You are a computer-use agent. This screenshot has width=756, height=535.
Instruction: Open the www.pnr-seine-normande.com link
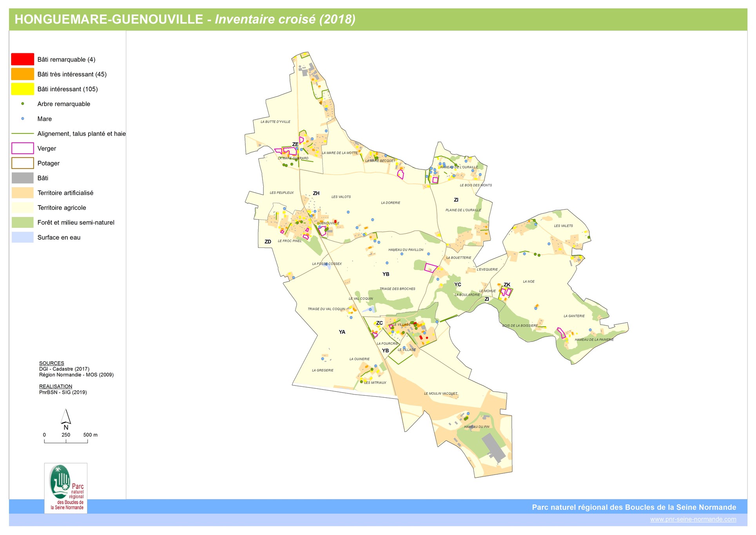tap(693, 519)
